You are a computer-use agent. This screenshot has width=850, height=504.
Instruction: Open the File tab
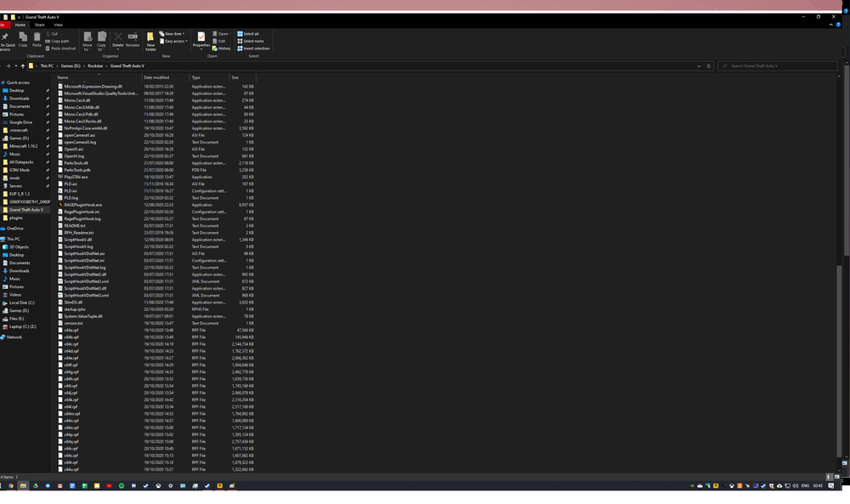click(x=3, y=25)
